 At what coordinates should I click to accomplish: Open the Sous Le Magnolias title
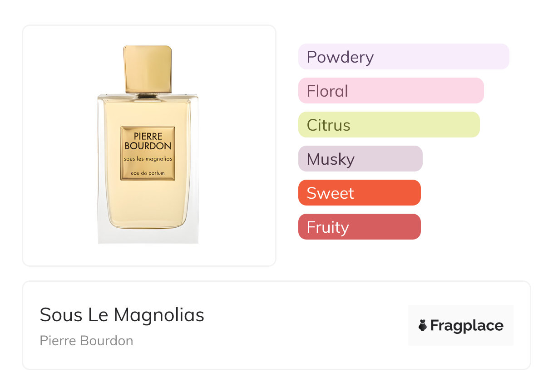[122, 315]
